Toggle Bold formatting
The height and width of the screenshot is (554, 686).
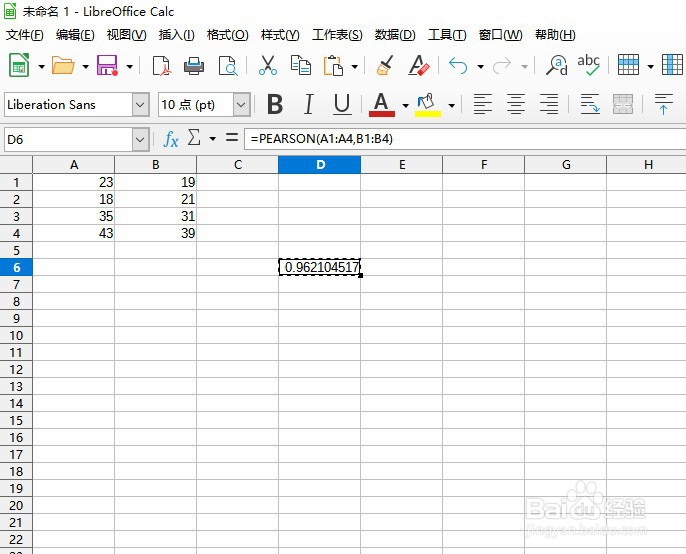[x=275, y=104]
